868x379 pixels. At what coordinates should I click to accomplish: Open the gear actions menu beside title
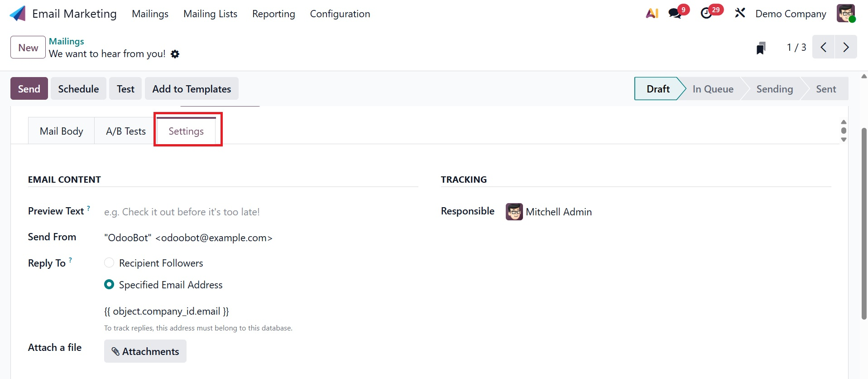click(175, 54)
